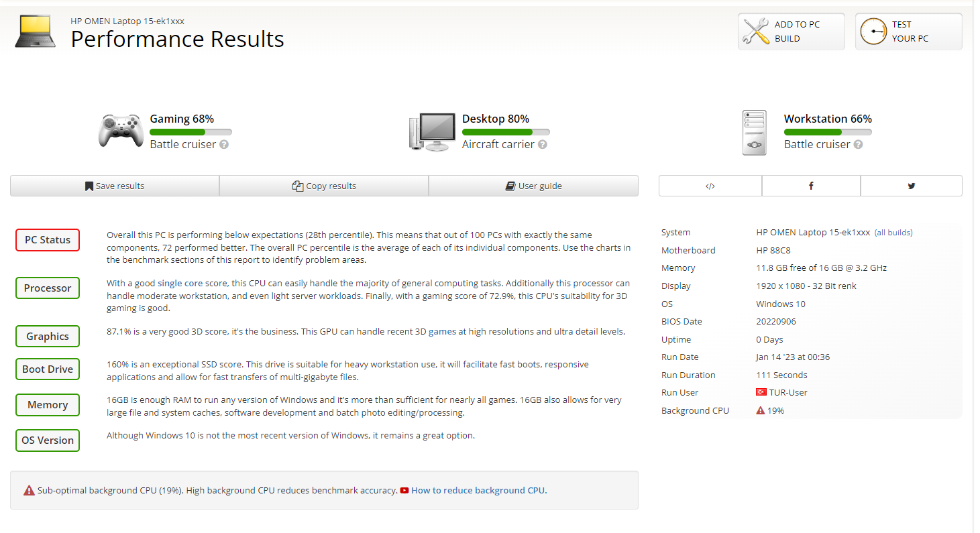This screenshot has width=980, height=533.
Task: Click the Workstation tower icon
Action: [x=755, y=133]
